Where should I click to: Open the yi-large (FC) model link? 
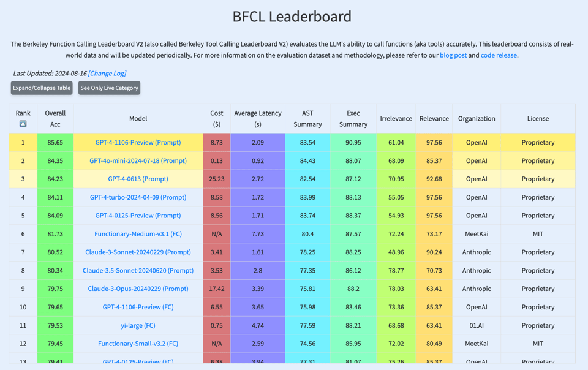click(138, 325)
